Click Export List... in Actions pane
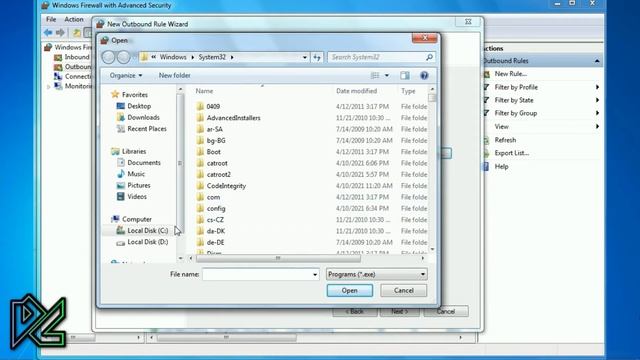 point(512,153)
